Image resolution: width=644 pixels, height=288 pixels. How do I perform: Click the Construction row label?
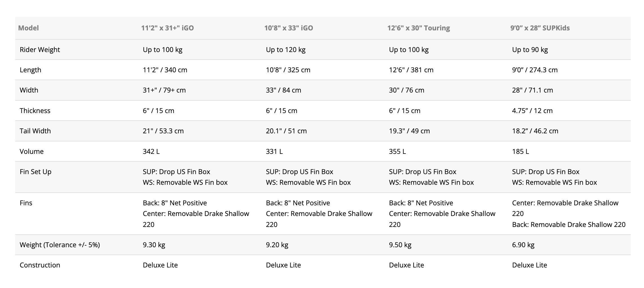pyautogui.click(x=40, y=265)
